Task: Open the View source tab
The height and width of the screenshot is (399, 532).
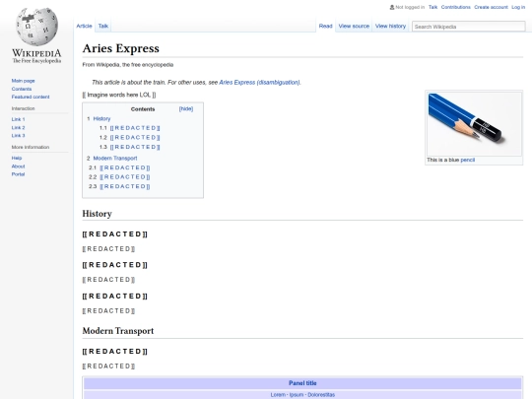Action: tap(354, 26)
